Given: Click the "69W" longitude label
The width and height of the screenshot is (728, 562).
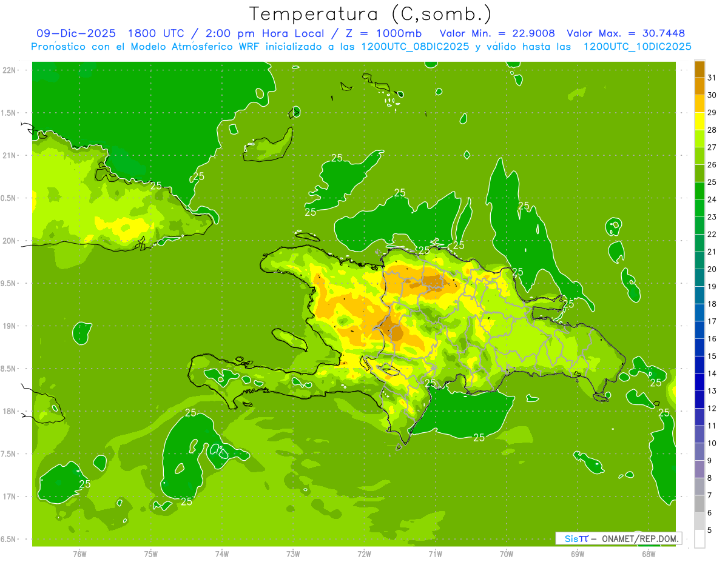Looking at the screenshot, I should tap(578, 554).
